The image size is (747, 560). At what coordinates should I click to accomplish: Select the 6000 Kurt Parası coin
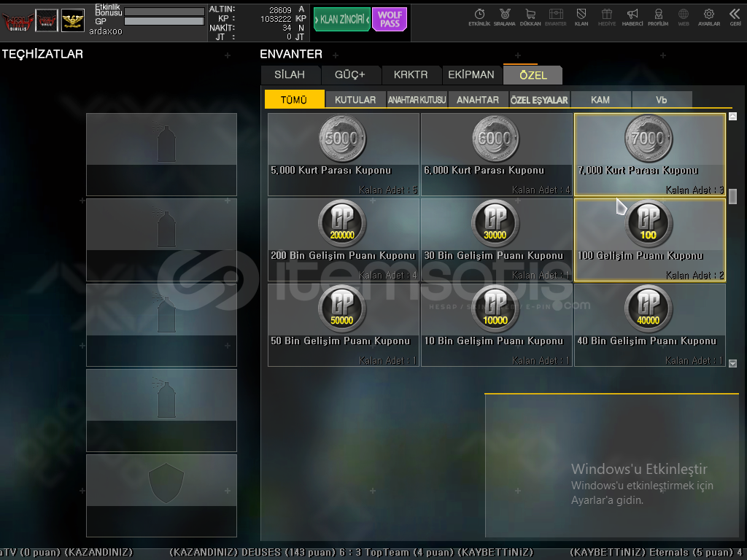495,139
